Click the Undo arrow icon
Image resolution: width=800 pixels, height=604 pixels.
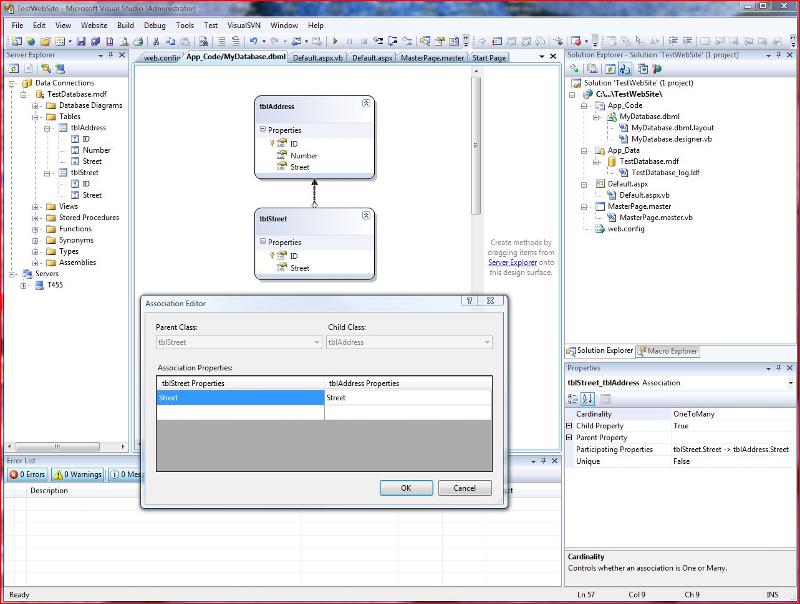click(253, 41)
